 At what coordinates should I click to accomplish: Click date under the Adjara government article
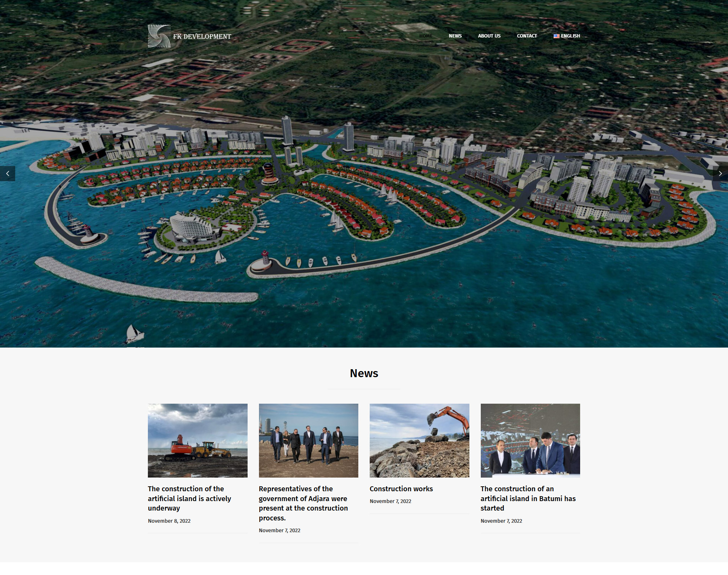click(279, 530)
